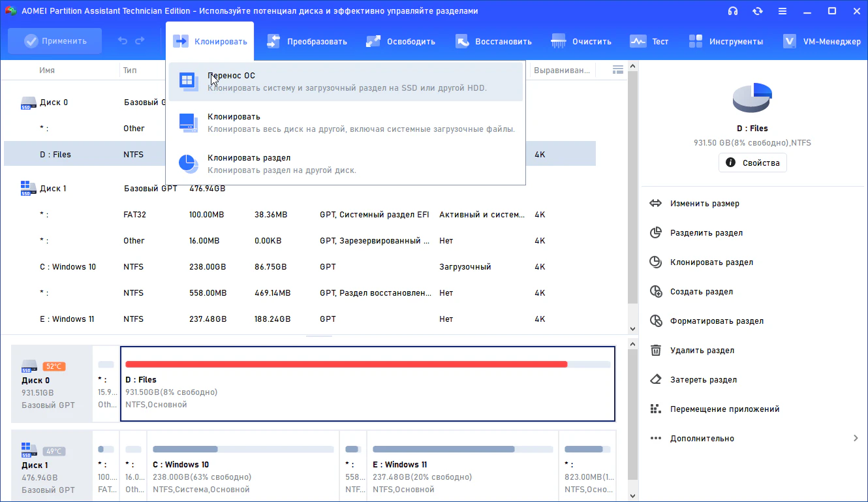
Task: Open the support headset icon in title bar
Action: click(x=733, y=11)
